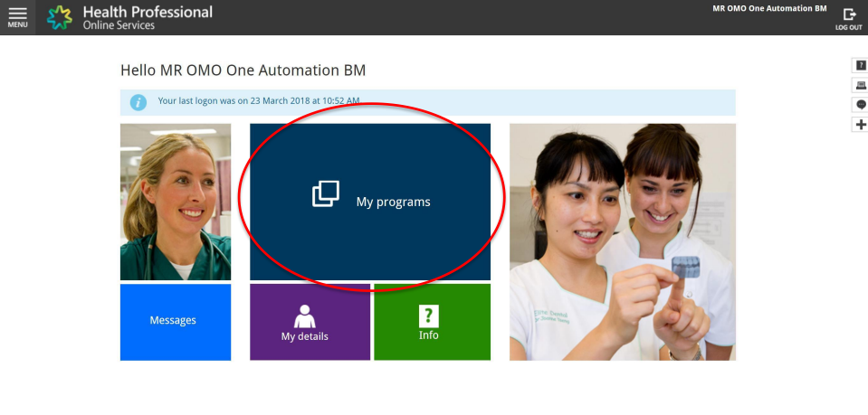Open the question mark help sidebar icon
This screenshot has height=415, width=868.
(x=860, y=65)
